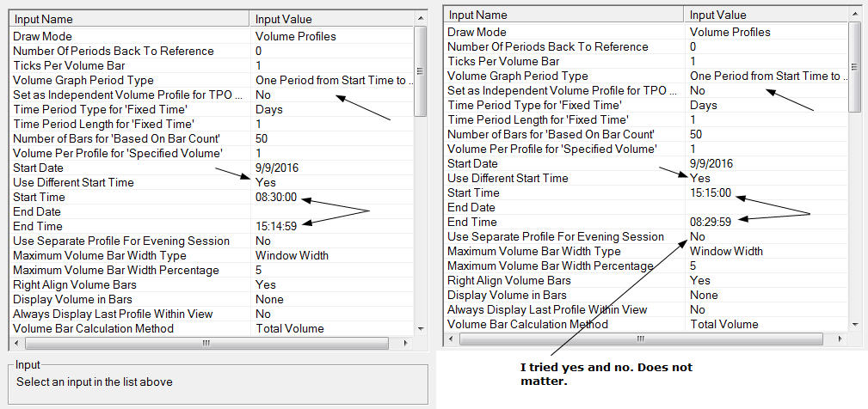Select Number Of Periods Back row, right panel
868x409 pixels.
pyautogui.click(x=646, y=47)
